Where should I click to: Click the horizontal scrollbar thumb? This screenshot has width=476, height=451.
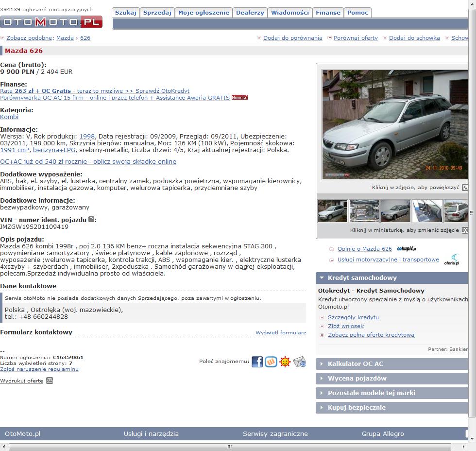[230, 447]
